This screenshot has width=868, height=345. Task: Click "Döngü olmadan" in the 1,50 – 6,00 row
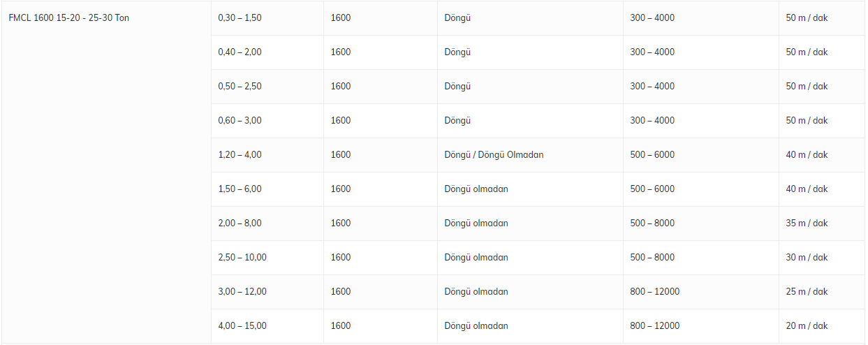click(x=476, y=189)
